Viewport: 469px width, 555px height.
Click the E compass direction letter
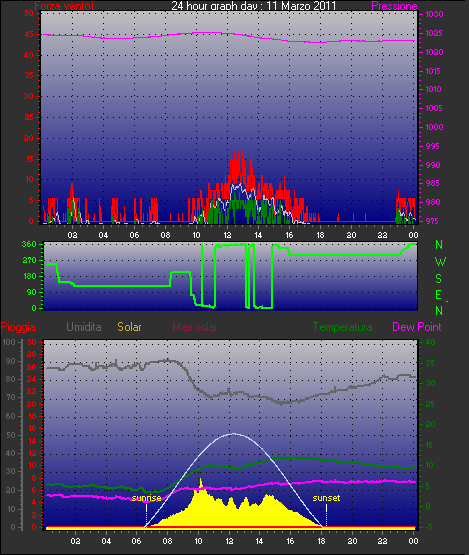439,294
